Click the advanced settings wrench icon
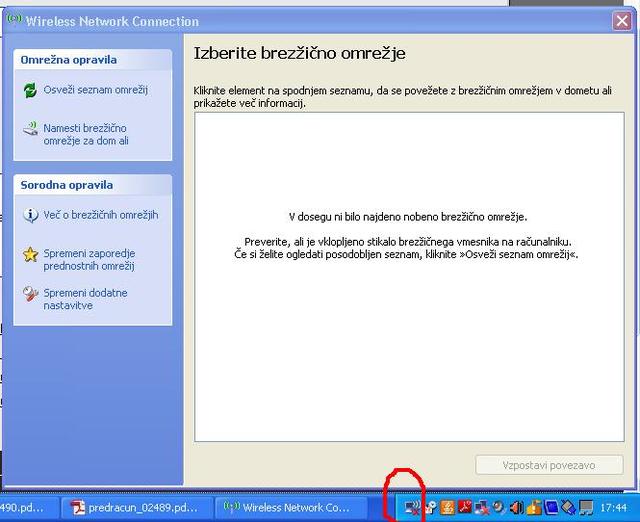 30,294
